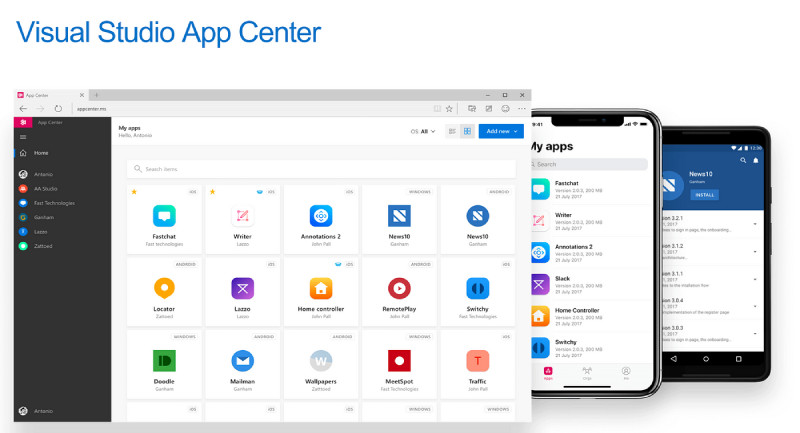Open the Android News10 app tile
The image size is (800, 433).
pyautogui.click(x=478, y=219)
